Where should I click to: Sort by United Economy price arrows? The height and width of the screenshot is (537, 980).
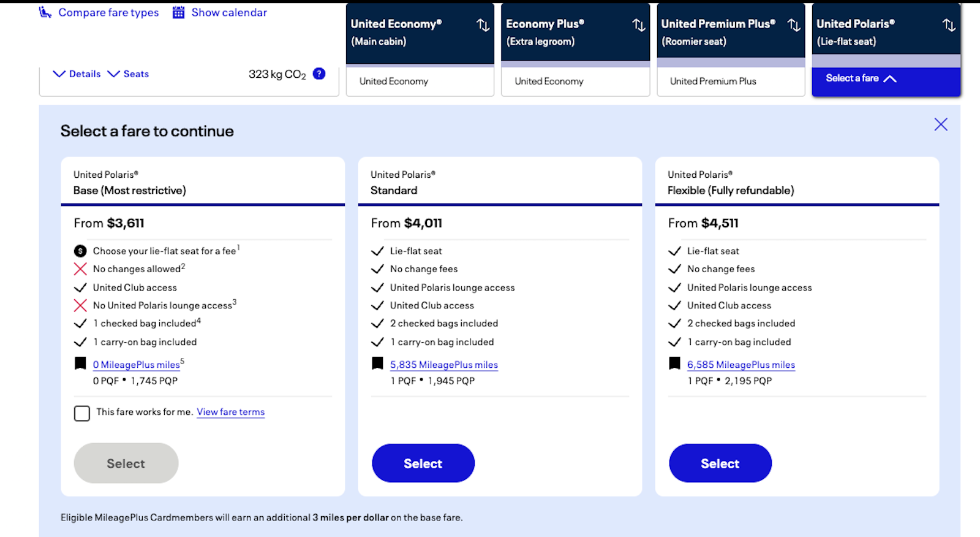pyautogui.click(x=483, y=25)
